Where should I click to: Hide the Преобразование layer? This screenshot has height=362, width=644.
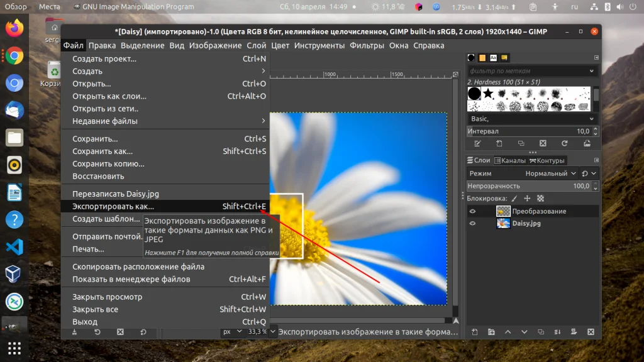(473, 211)
